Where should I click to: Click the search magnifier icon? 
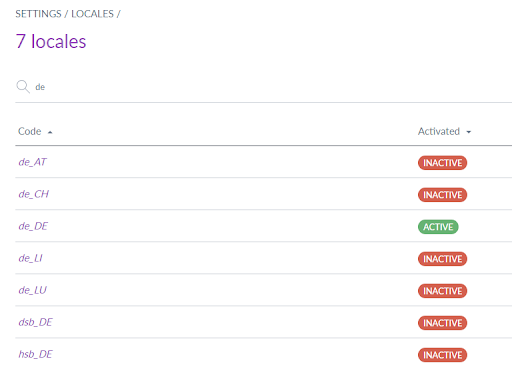(23, 87)
